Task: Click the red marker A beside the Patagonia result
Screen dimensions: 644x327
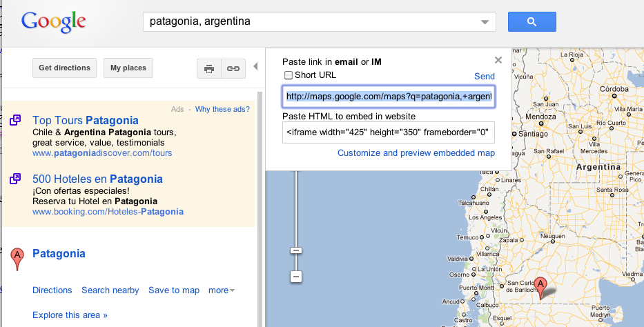Action: pos(18,258)
